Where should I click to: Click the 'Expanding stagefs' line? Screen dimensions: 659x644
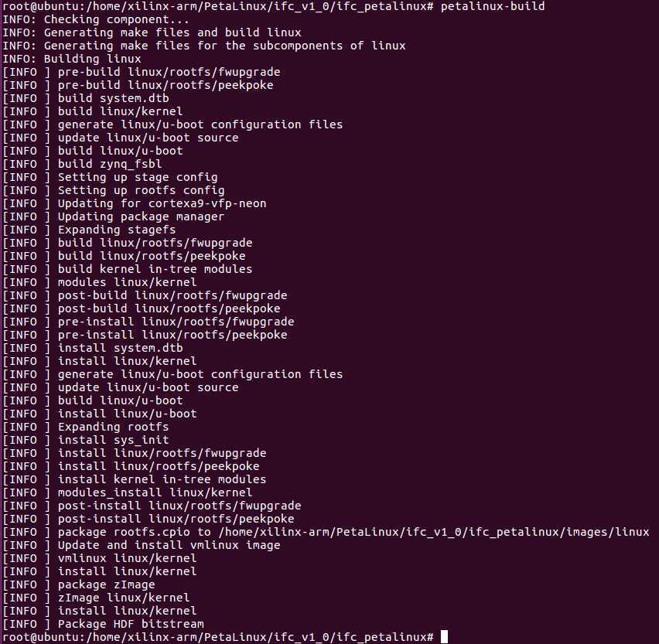point(89,230)
